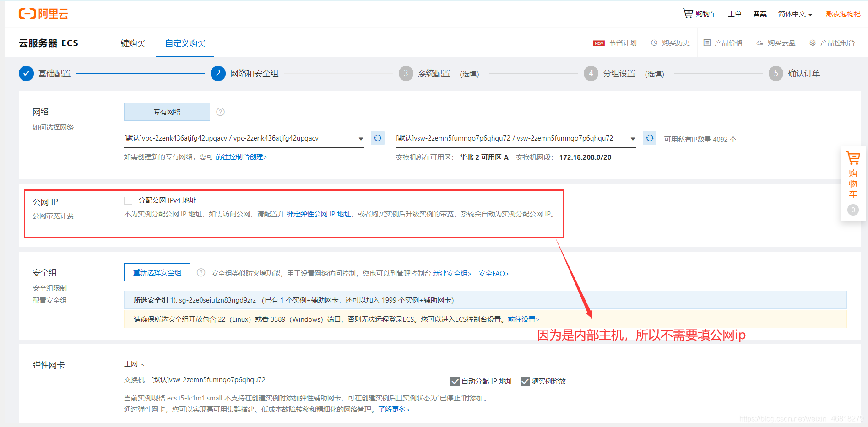Click the completed 基础配置 step checkmark
This screenshot has width=868, height=427.
pyautogui.click(x=26, y=74)
